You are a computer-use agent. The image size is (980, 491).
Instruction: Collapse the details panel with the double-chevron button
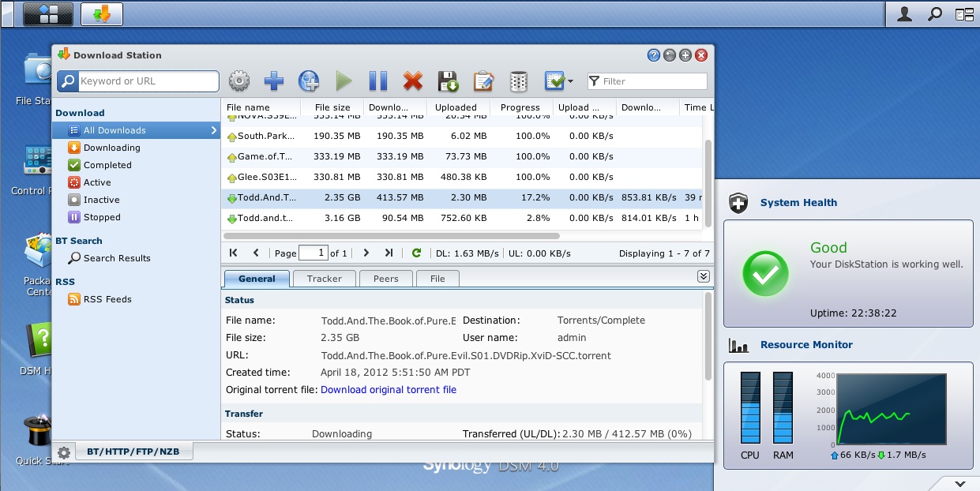704,276
